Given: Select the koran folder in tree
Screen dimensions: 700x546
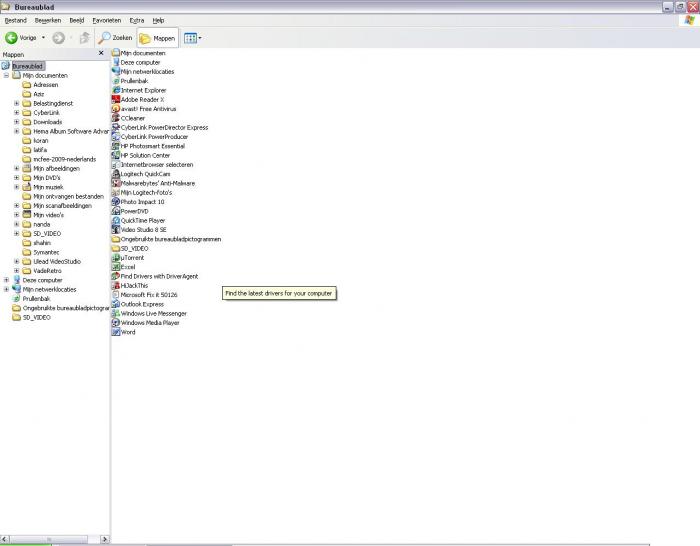Looking at the screenshot, I should click(x=41, y=141).
